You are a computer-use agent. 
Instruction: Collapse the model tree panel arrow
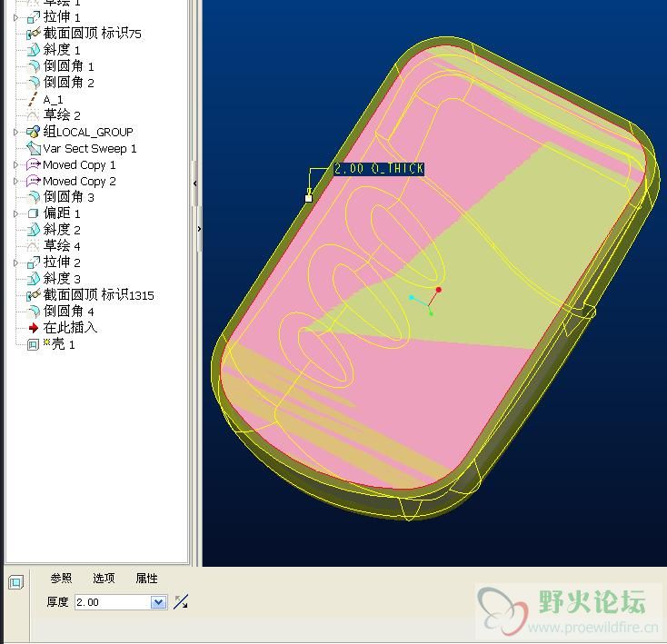[x=194, y=183]
